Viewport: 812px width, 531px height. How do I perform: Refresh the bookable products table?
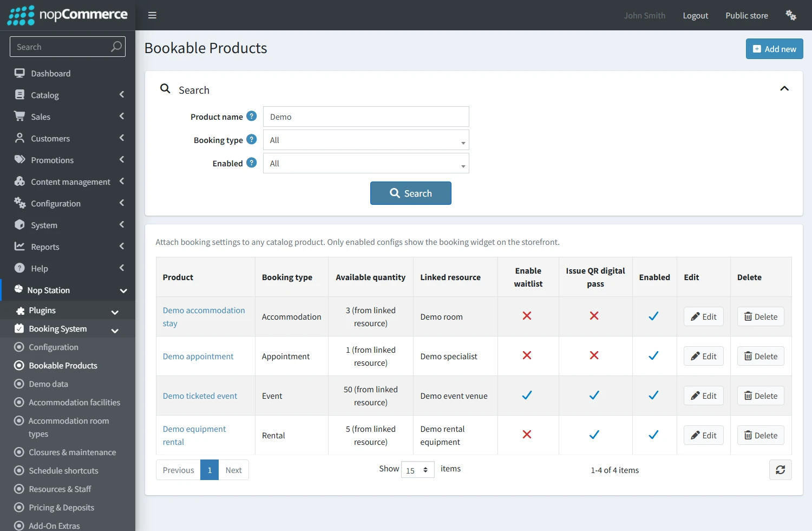click(780, 470)
